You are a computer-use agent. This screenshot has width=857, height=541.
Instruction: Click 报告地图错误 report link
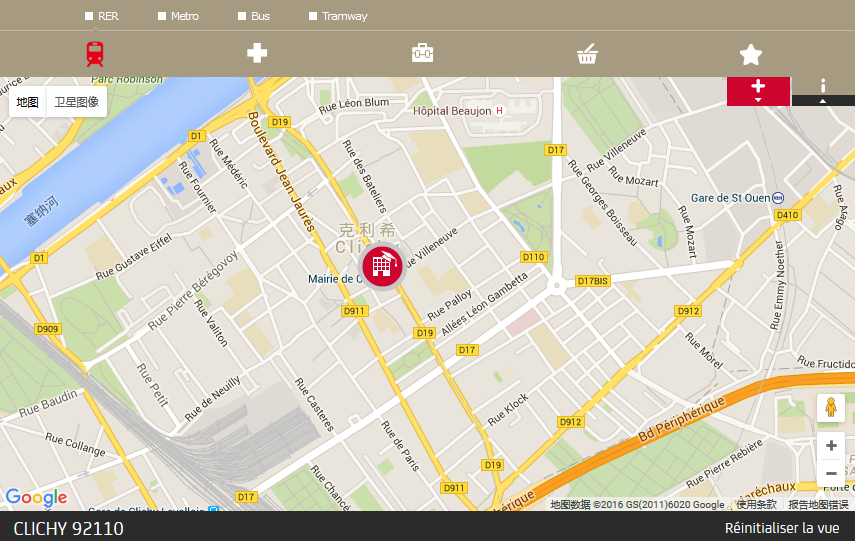pos(818,504)
